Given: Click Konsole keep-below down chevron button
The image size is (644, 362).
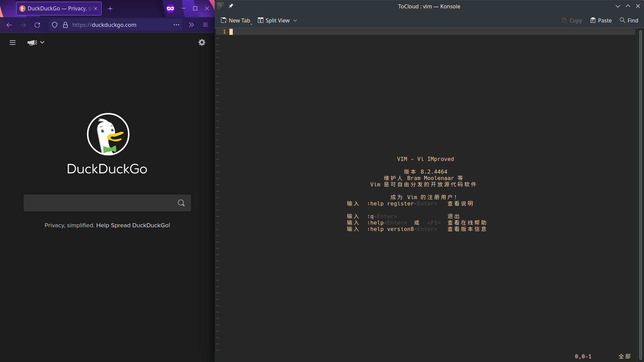Looking at the screenshot, I should pos(618,6).
